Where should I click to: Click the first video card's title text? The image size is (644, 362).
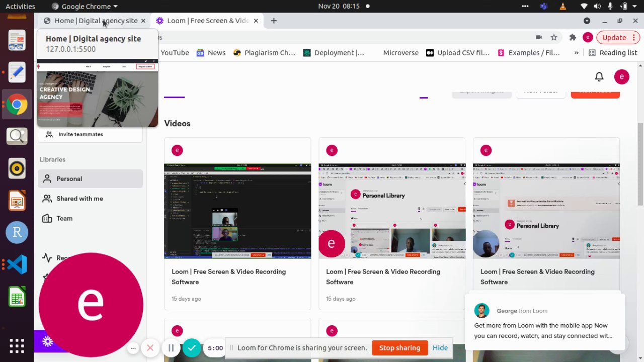[229, 277]
